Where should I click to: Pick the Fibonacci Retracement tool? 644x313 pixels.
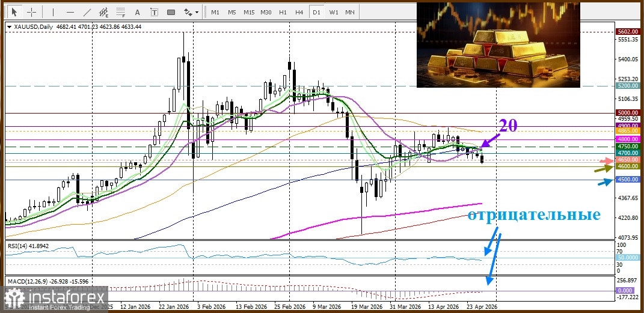(x=121, y=12)
